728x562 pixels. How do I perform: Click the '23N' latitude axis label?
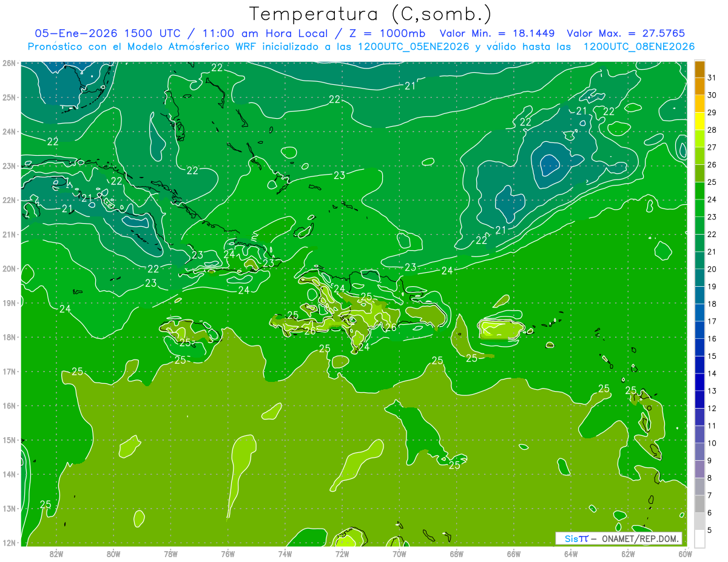[9, 166]
